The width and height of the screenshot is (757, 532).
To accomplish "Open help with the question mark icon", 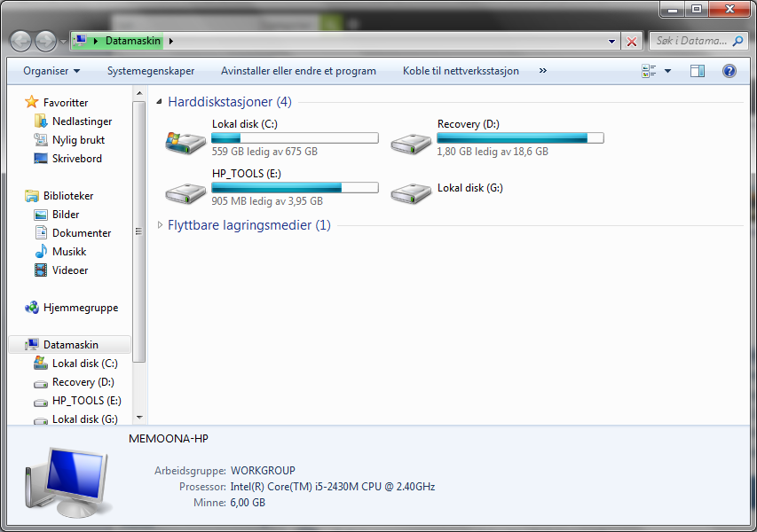I will 729,71.
